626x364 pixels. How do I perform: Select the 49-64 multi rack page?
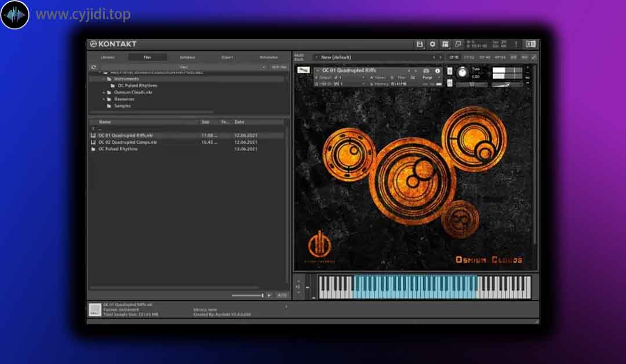pyautogui.click(x=500, y=57)
